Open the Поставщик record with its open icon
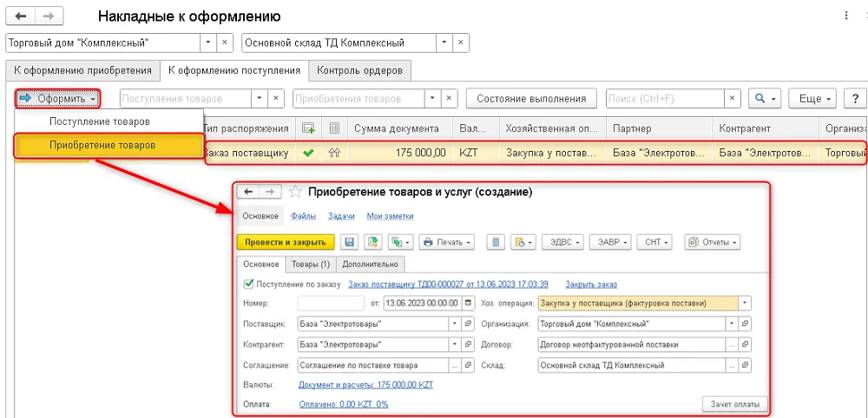This screenshot has width=868, height=418. coord(469,324)
